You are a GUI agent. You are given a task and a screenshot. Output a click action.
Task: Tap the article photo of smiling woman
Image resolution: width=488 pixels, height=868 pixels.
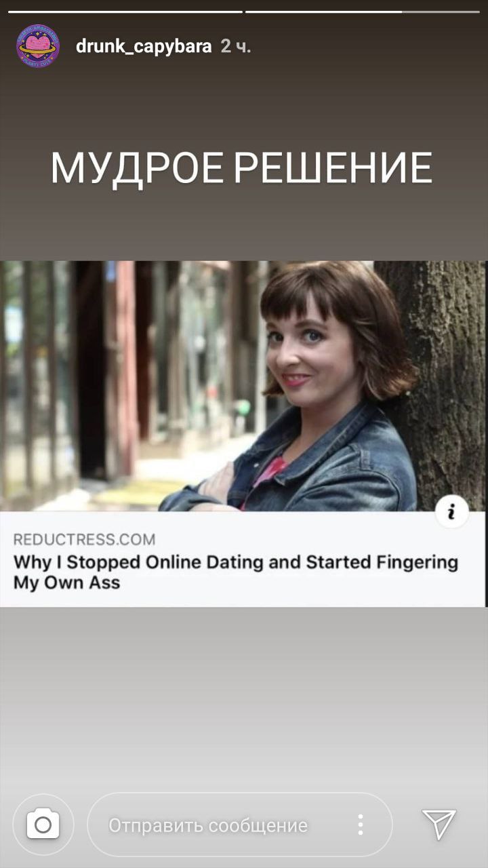point(243,386)
